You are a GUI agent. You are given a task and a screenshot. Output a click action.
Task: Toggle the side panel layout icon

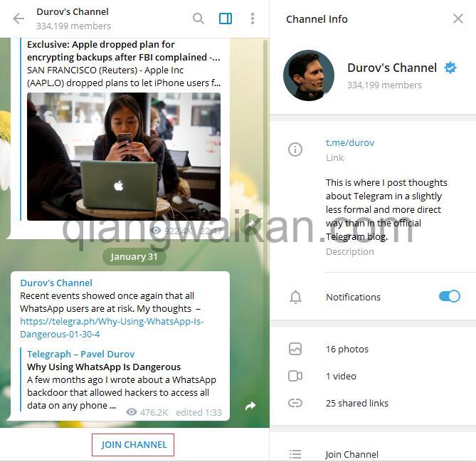click(226, 19)
